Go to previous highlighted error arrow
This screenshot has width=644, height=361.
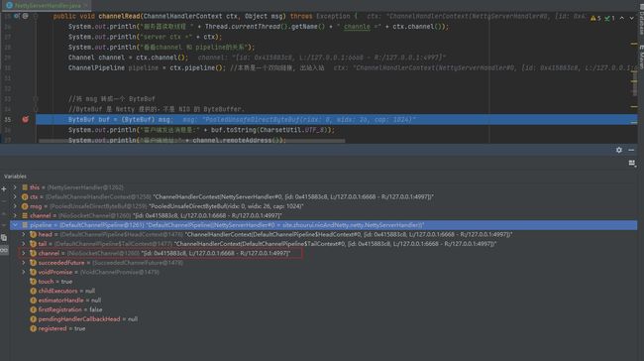point(622,18)
